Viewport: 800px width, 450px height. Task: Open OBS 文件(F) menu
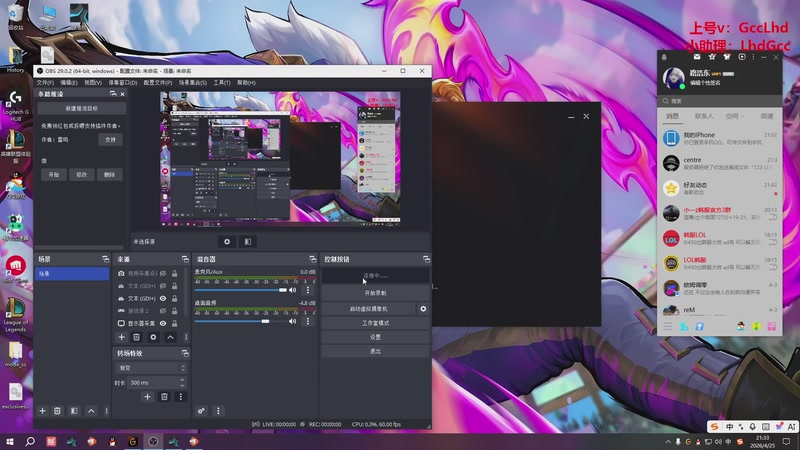pos(45,83)
